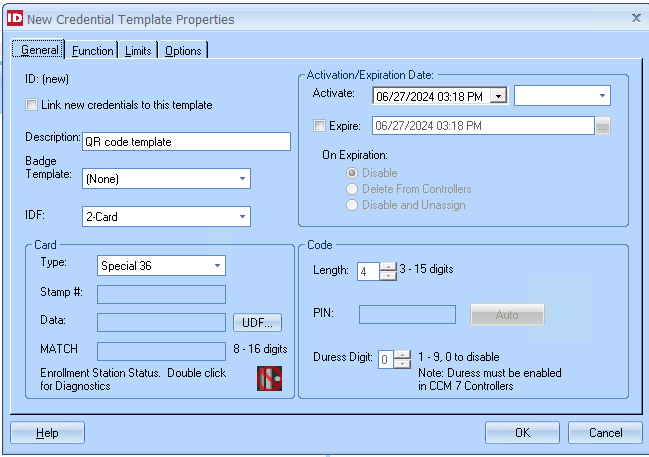Click the Help button
Screen dimensions: 649x457
[x=47, y=433]
